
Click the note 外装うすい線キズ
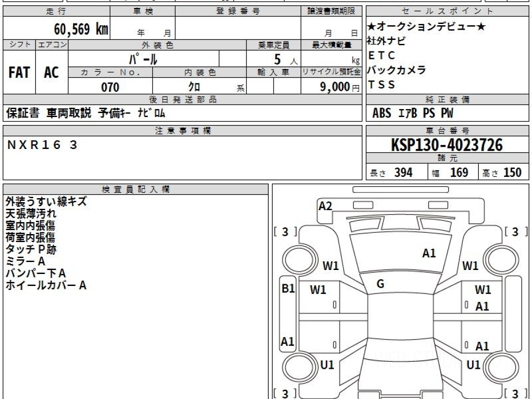pyautogui.click(x=46, y=201)
